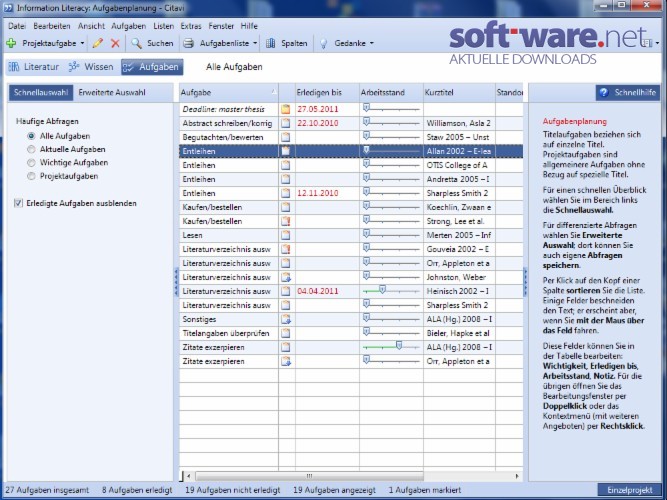Click the Aufgabenliste printer icon

[188, 43]
